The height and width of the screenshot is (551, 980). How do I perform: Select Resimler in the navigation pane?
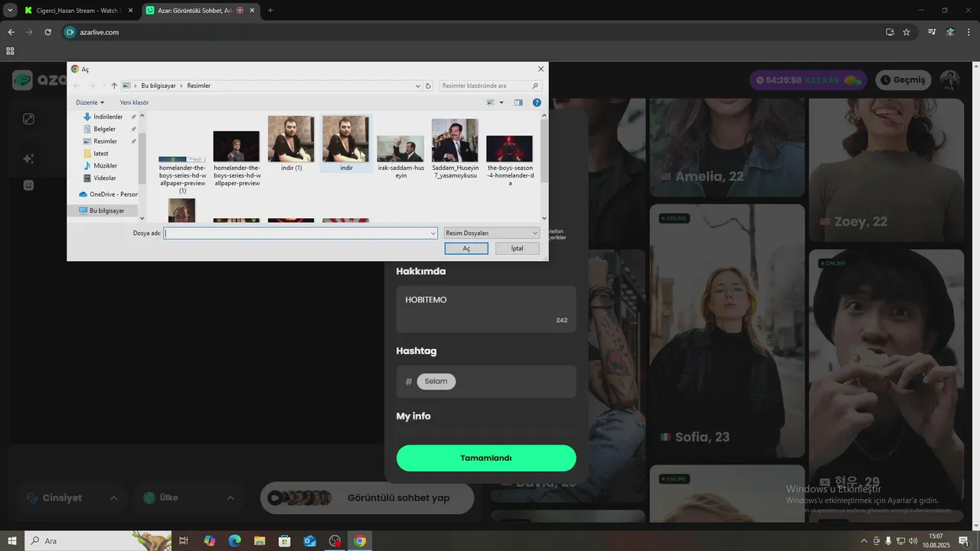[x=105, y=142]
